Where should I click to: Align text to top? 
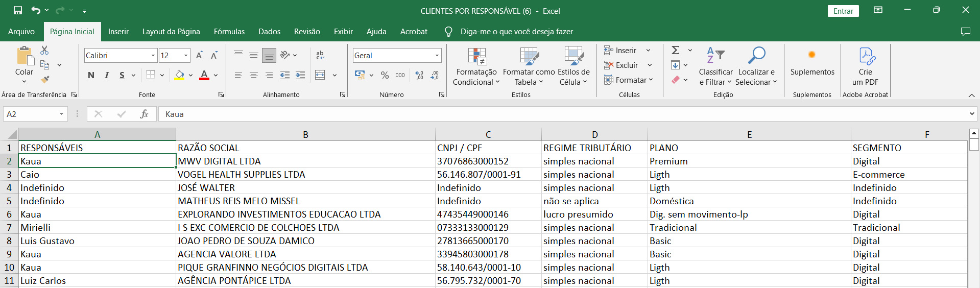pyautogui.click(x=238, y=55)
